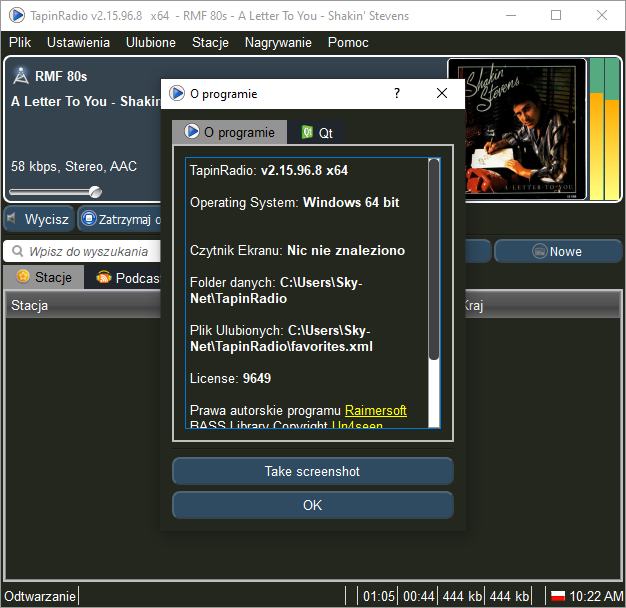626x608 pixels.
Task: Mute audio with Wycisz button
Action: (x=39, y=219)
